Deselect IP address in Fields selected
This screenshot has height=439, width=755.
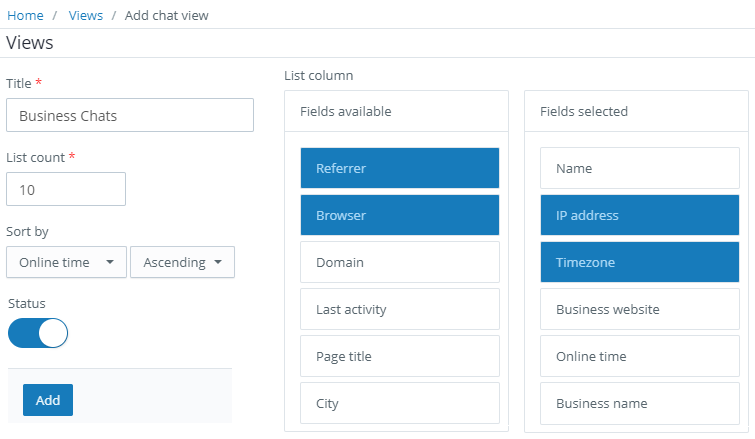(x=639, y=215)
